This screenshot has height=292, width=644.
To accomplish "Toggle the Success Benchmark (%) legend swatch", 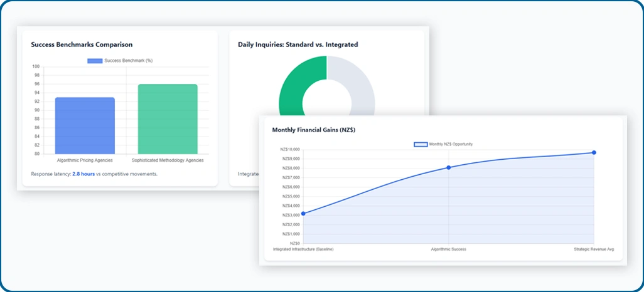I will (95, 61).
